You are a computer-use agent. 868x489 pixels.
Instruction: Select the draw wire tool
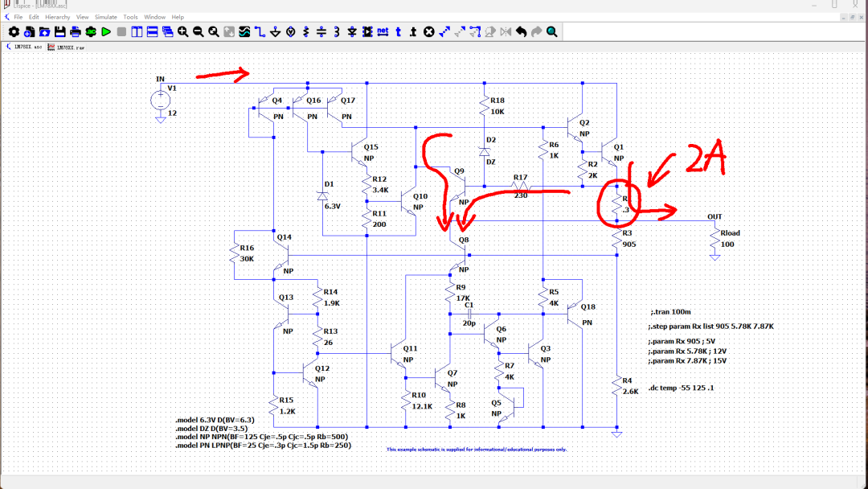point(260,32)
